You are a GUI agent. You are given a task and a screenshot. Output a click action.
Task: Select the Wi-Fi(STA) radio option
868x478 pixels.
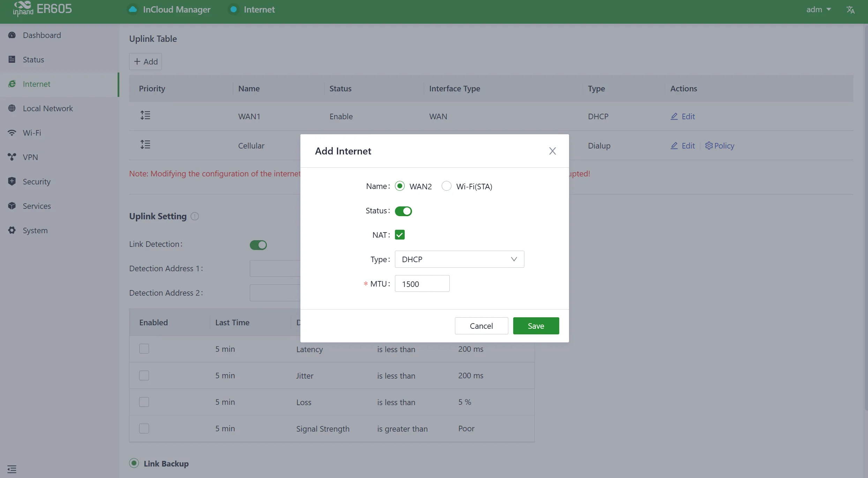pyautogui.click(x=447, y=186)
